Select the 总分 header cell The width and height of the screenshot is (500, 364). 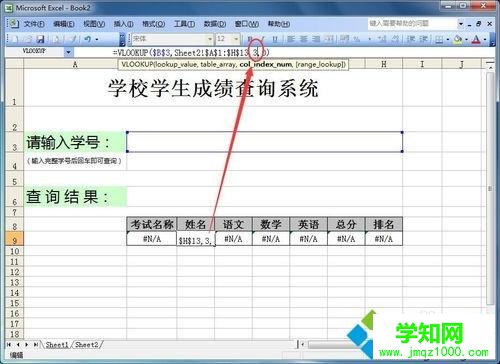click(346, 224)
